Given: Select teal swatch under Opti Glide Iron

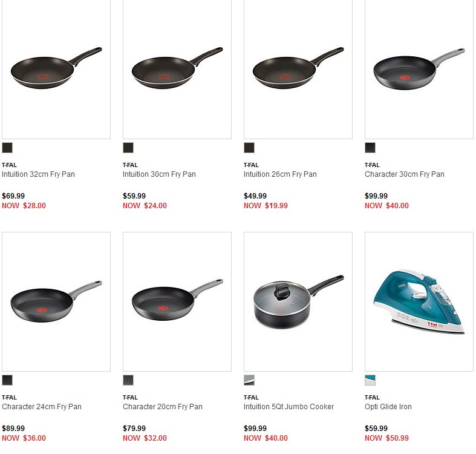Looking at the screenshot, I should coord(370,380).
